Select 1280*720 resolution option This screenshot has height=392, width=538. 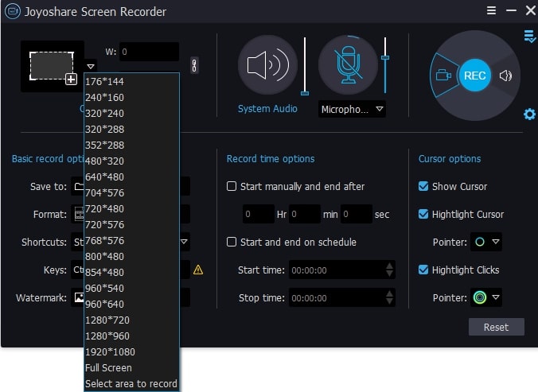click(x=131, y=320)
